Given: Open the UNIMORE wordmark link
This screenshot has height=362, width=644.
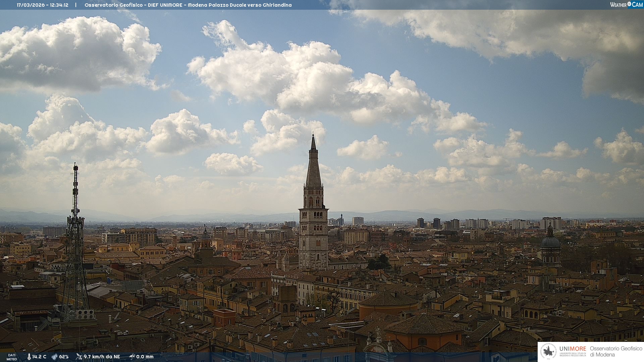Looking at the screenshot, I should point(573,349).
